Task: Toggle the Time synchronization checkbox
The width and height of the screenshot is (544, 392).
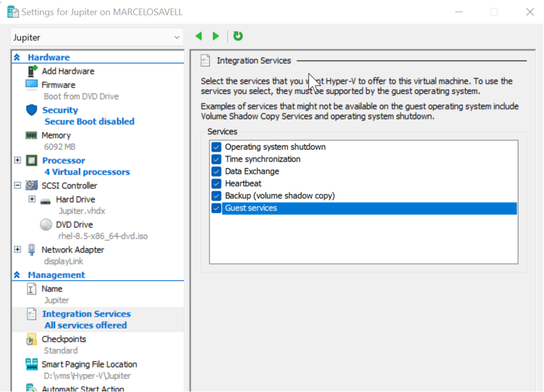Action: (216, 159)
